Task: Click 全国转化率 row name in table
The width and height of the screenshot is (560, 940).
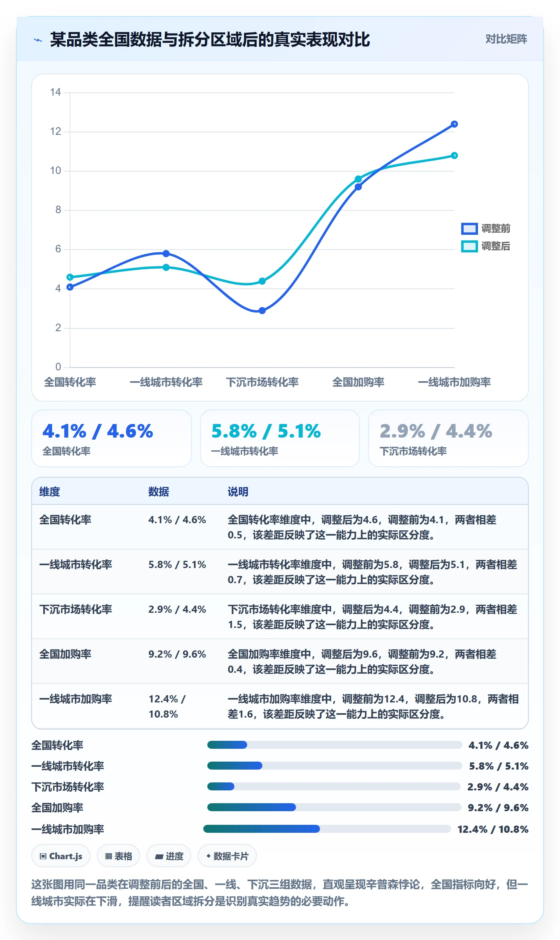Action: [65, 520]
